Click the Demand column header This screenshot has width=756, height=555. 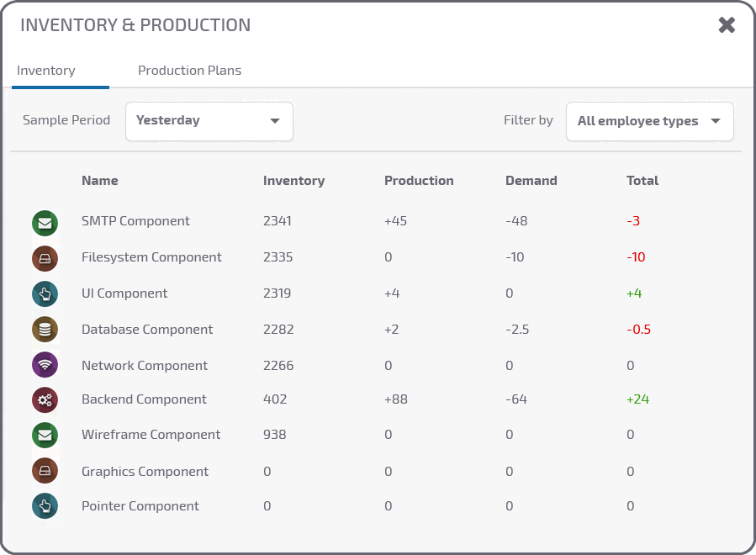coord(531,181)
